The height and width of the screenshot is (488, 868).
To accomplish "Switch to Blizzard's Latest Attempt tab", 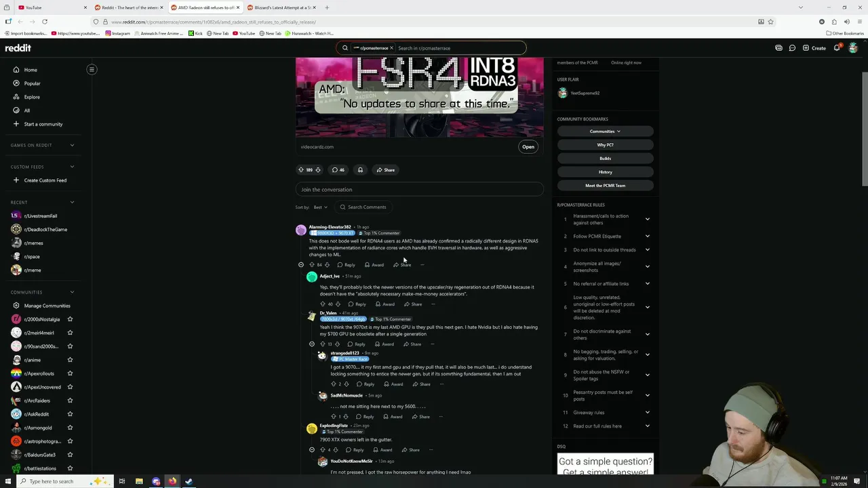I will point(281,7).
